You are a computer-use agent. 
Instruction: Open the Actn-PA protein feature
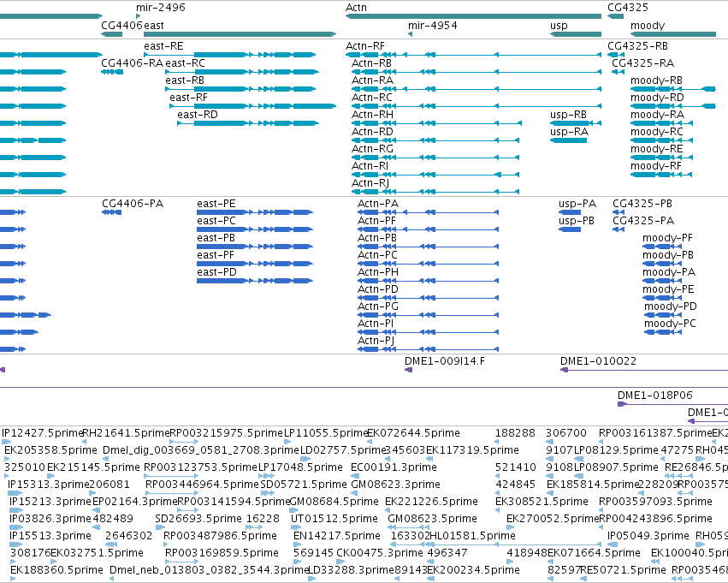pyautogui.click(x=428, y=212)
